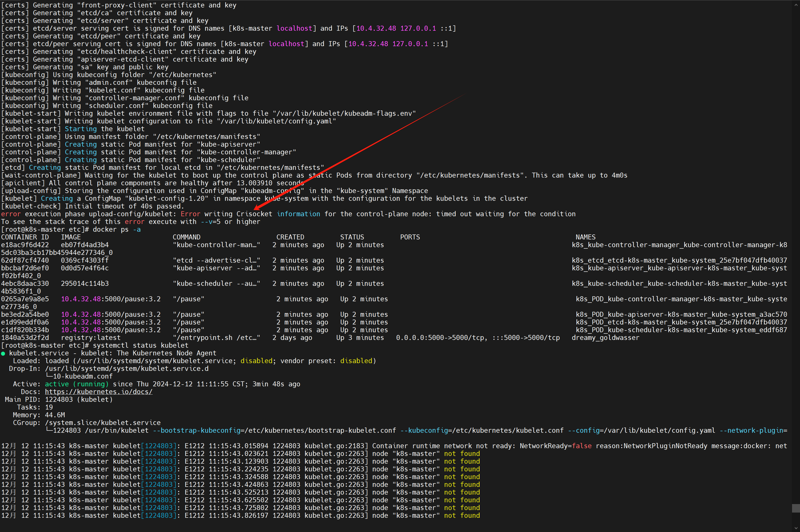Select container ID 'e1d99eddf0a6'
Image resolution: width=800 pixels, height=532 pixels.
click(25, 322)
